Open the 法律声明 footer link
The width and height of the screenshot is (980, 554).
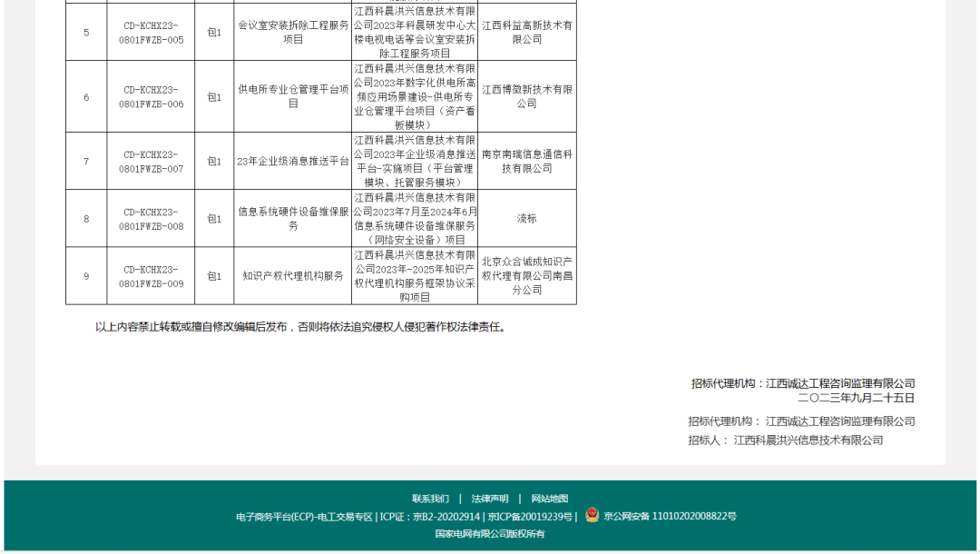[490, 499]
